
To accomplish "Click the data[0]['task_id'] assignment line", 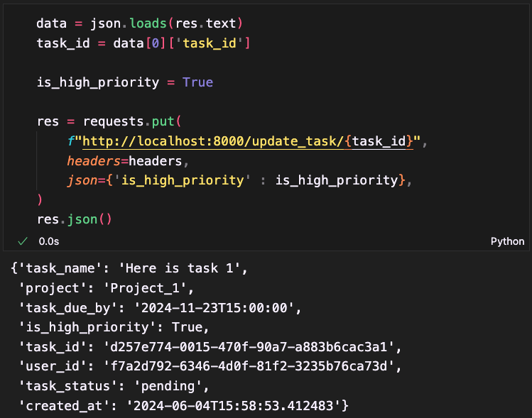I will tap(142, 43).
